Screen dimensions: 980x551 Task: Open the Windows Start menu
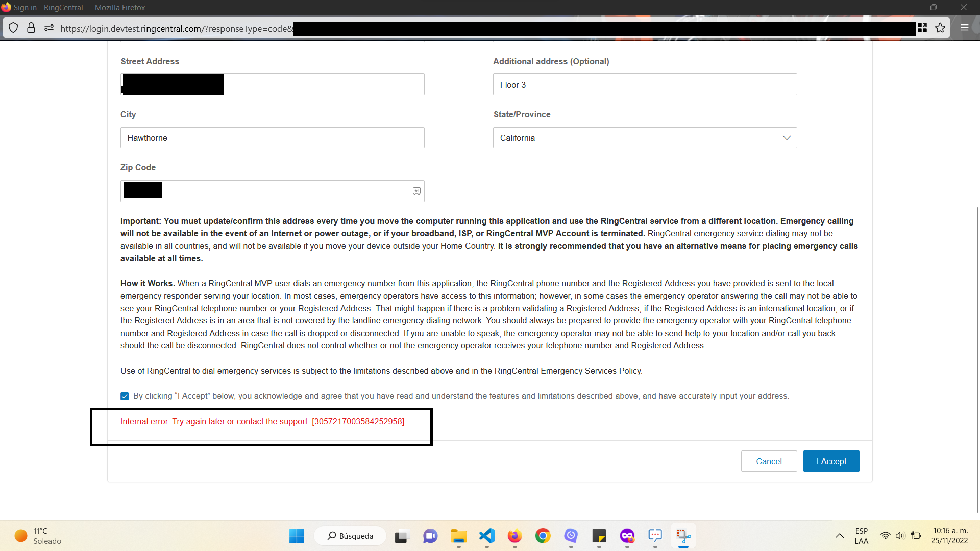click(297, 536)
